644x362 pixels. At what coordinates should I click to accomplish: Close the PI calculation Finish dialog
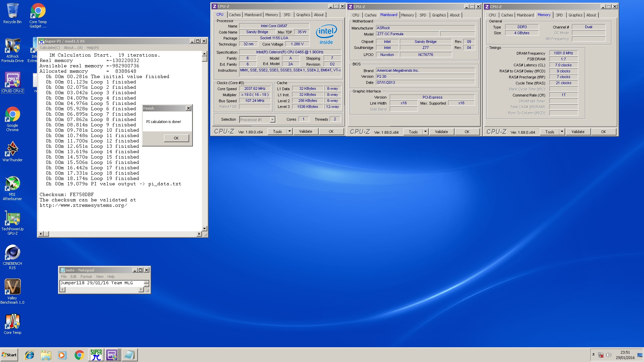pos(189,108)
